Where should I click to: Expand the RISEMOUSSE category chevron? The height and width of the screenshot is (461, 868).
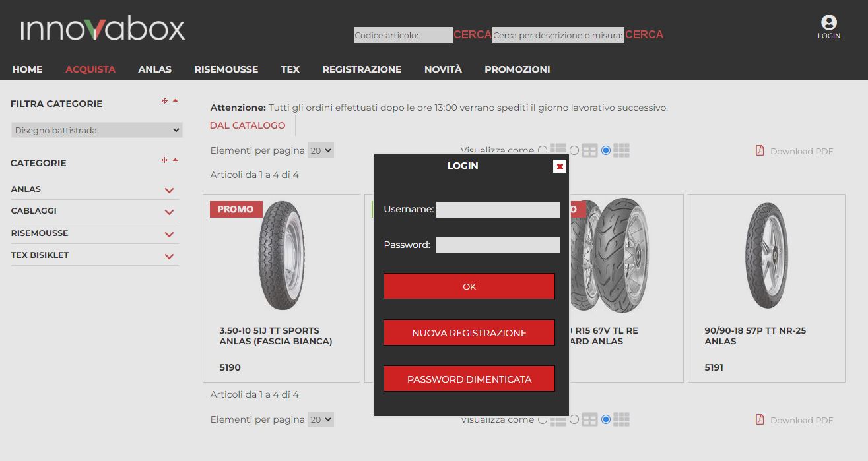(x=169, y=234)
